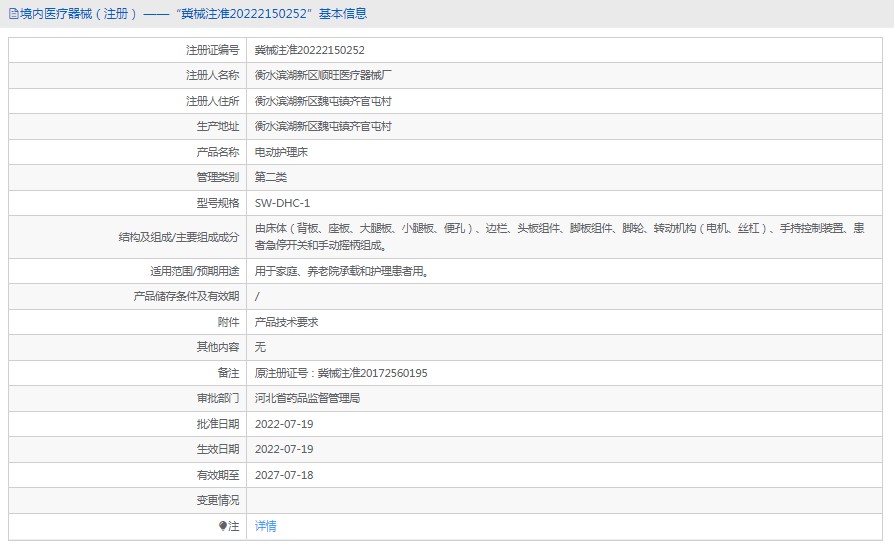The width and height of the screenshot is (894, 548).
Task: Click the 变更情况 label
Action: click(218, 501)
